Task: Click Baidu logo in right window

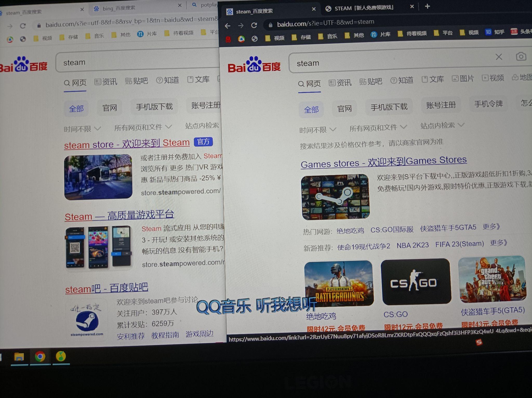Action: click(254, 65)
